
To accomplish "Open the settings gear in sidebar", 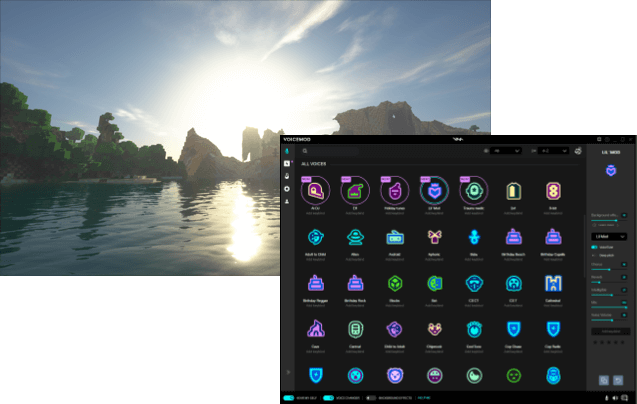I will click(x=287, y=189).
